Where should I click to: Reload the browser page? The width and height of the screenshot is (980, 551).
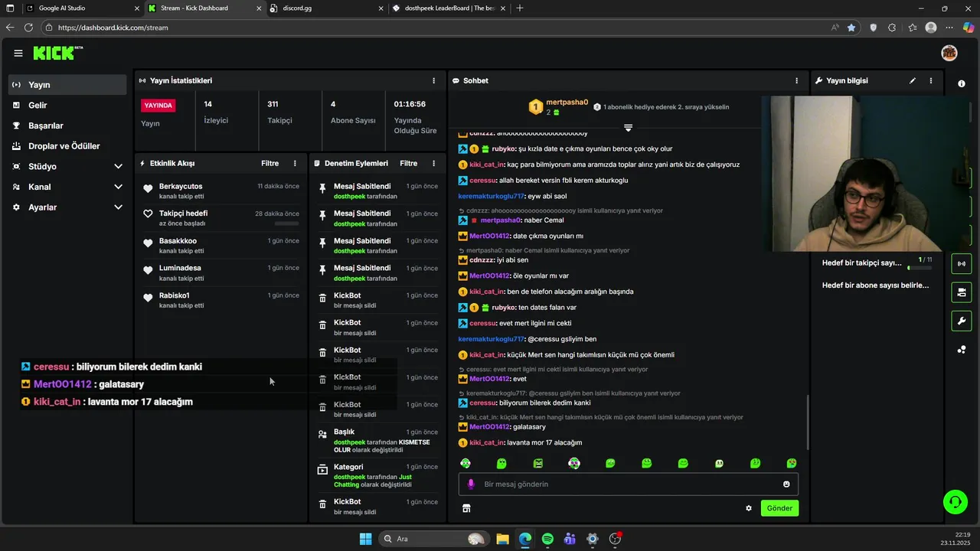click(28, 28)
